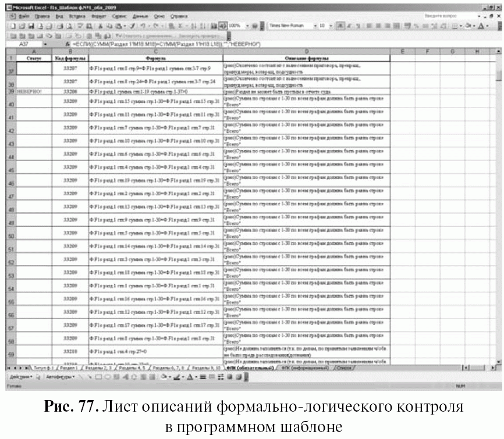Open the Fill Color dropdown arrow
Viewport: 504px width, 439px height.
474,26
